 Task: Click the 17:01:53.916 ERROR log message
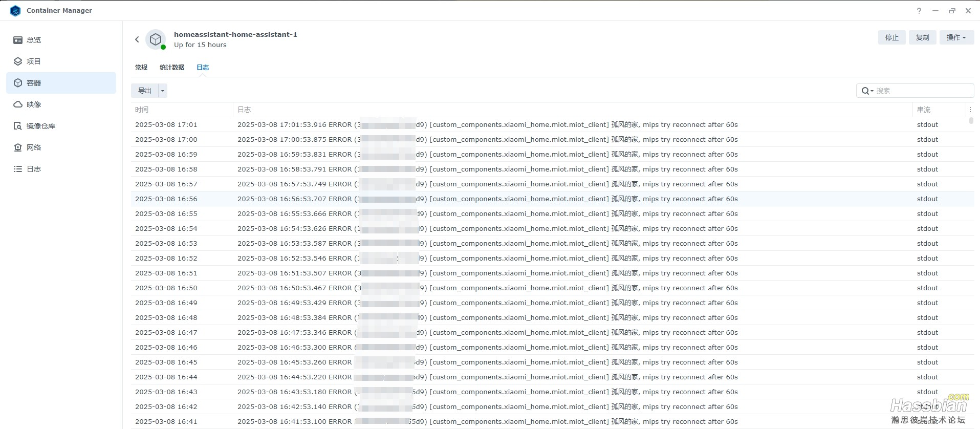488,124
